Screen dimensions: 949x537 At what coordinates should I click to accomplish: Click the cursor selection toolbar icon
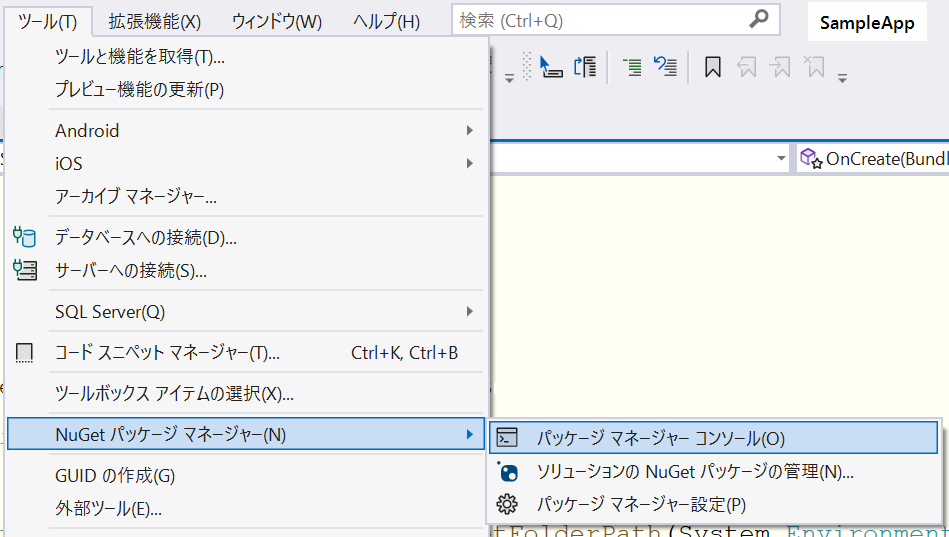click(x=550, y=66)
